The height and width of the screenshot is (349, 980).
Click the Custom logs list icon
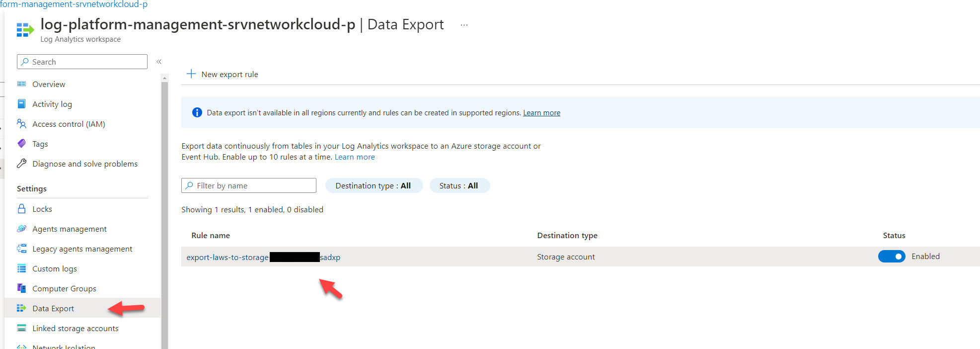[21, 268]
